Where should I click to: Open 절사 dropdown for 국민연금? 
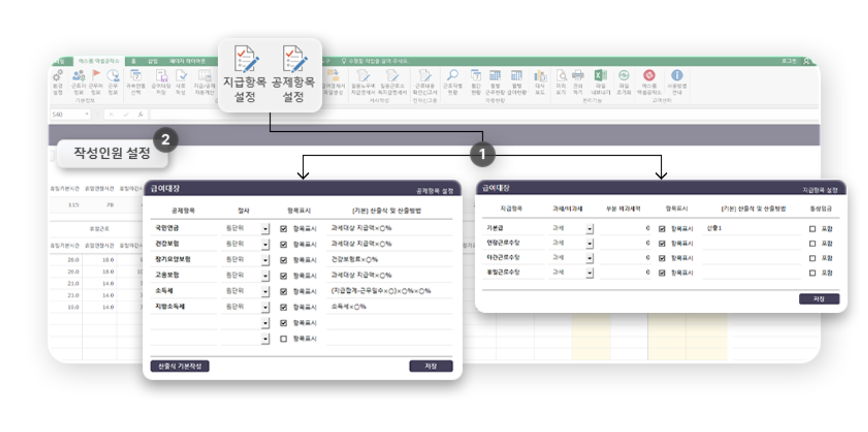265,229
